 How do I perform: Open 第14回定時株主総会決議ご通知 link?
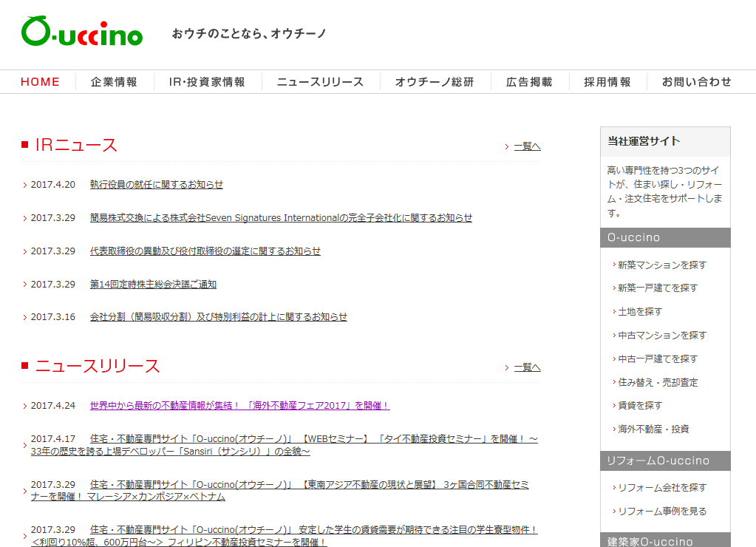[153, 285]
